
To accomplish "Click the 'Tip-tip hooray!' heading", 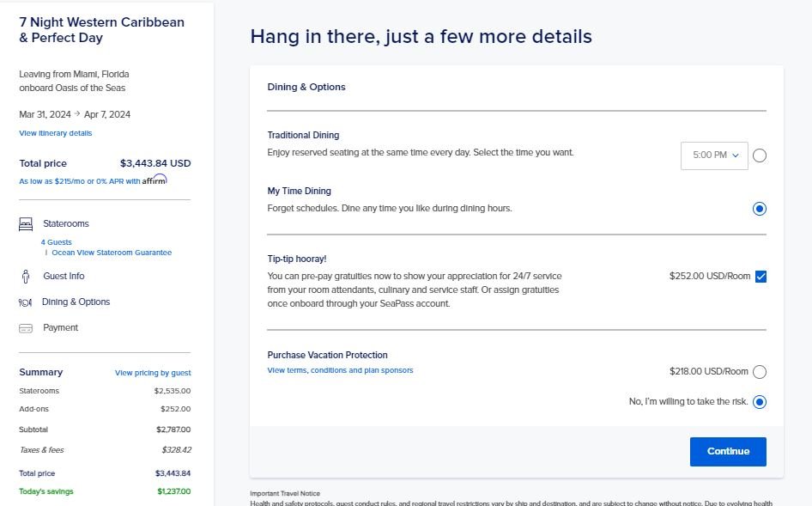I will pos(297,259).
